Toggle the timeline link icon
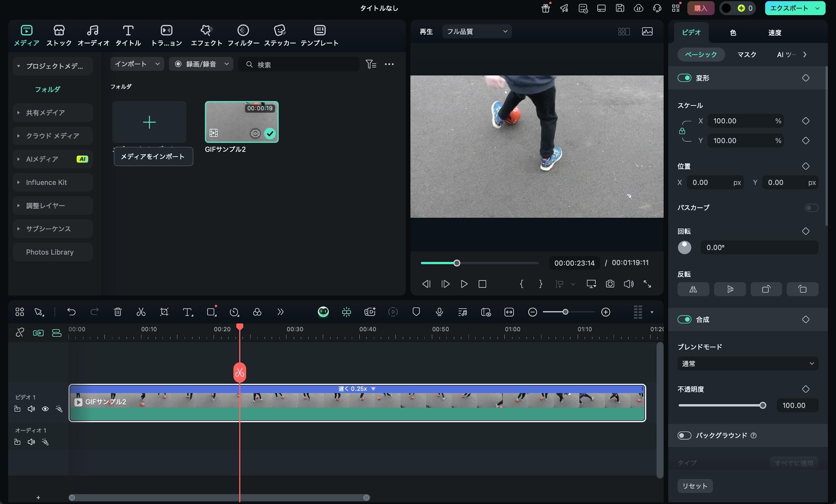 point(20,333)
